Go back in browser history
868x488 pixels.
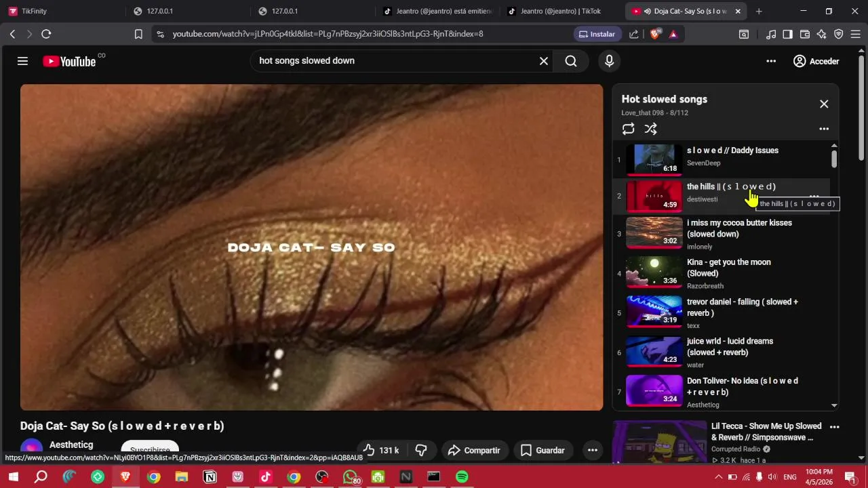12,34
